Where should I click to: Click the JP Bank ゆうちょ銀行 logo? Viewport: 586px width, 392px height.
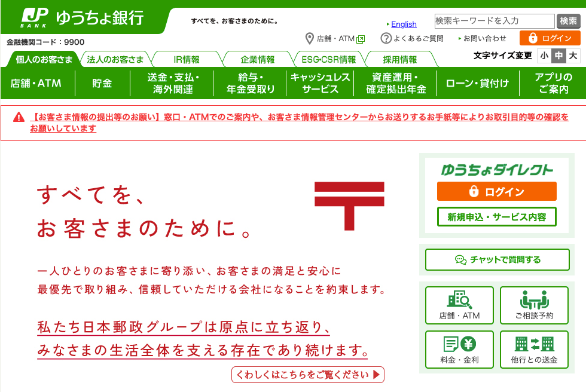[x=83, y=18]
